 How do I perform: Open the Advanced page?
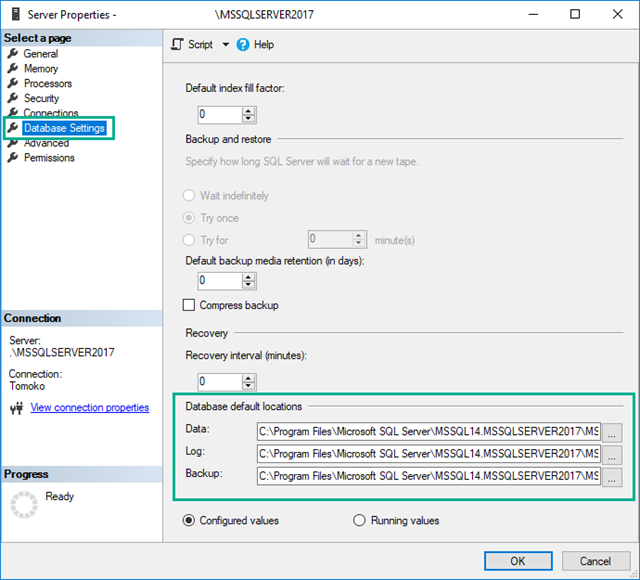(x=46, y=143)
